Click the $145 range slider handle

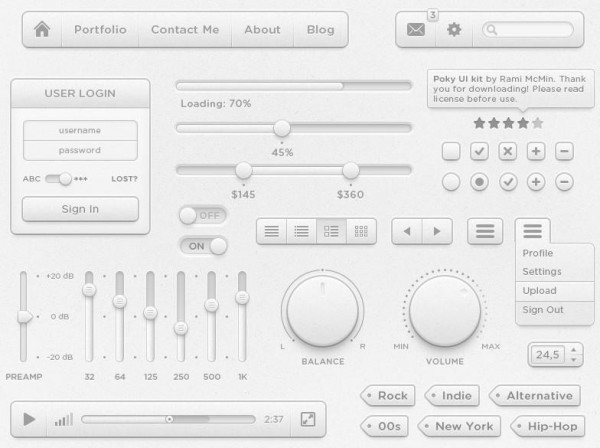tap(243, 170)
